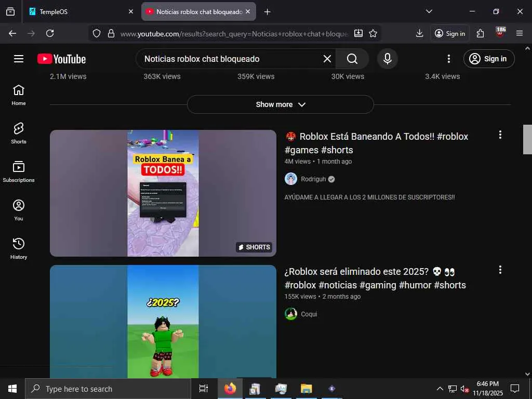532x399 pixels.
Task: Open the Roblox Está Baneando A Todos video title
Action: tap(376, 143)
